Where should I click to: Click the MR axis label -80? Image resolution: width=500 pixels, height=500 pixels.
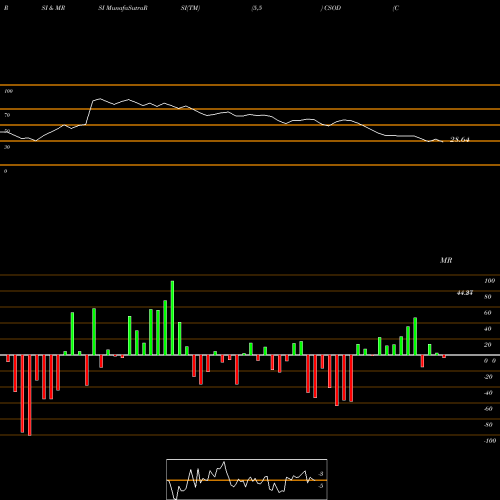pos(488,425)
